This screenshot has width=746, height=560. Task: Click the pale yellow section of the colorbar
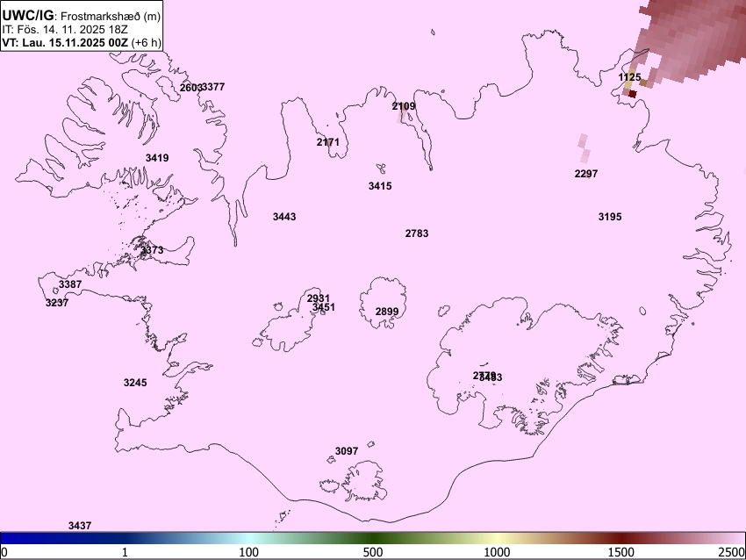tap(497, 539)
